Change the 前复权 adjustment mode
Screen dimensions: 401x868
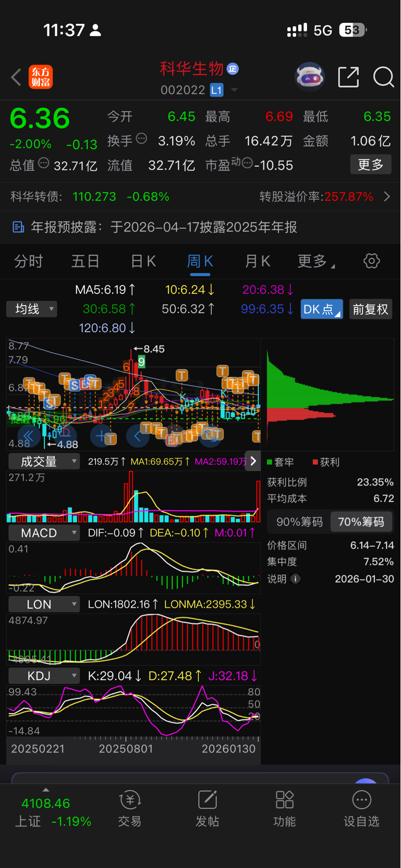(370, 309)
